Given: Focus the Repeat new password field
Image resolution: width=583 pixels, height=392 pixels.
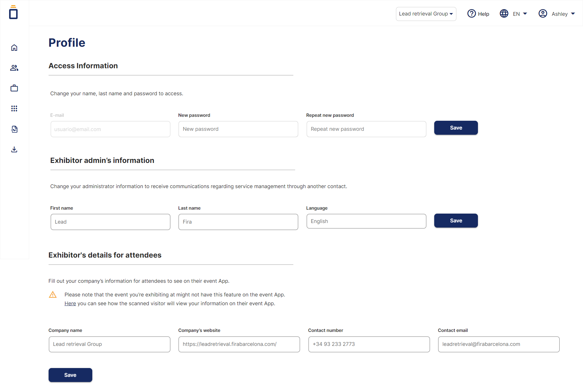Looking at the screenshot, I should pyautogui.click(x=366, y=129).
